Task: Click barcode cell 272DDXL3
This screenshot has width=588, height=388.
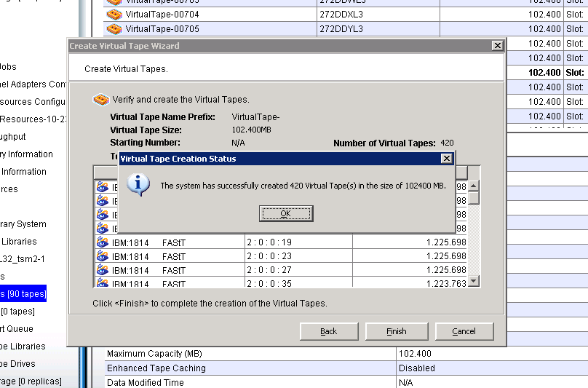Action: pos(378,15)
